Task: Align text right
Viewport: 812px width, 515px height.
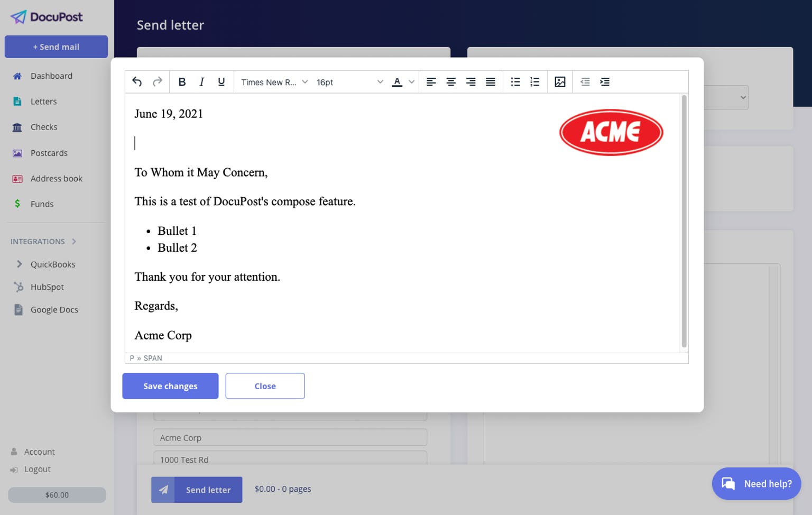Action: 470,82
